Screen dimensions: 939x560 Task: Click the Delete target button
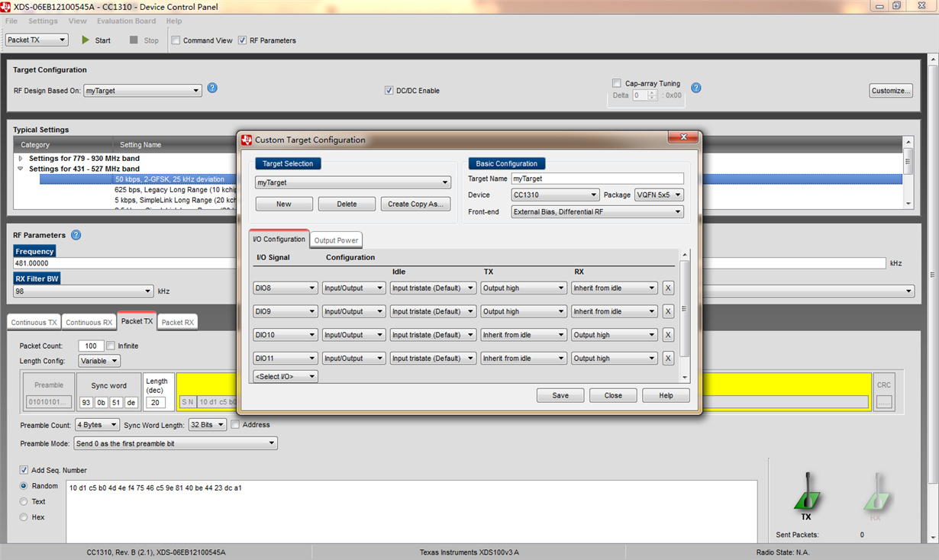[x=347, y=204]
